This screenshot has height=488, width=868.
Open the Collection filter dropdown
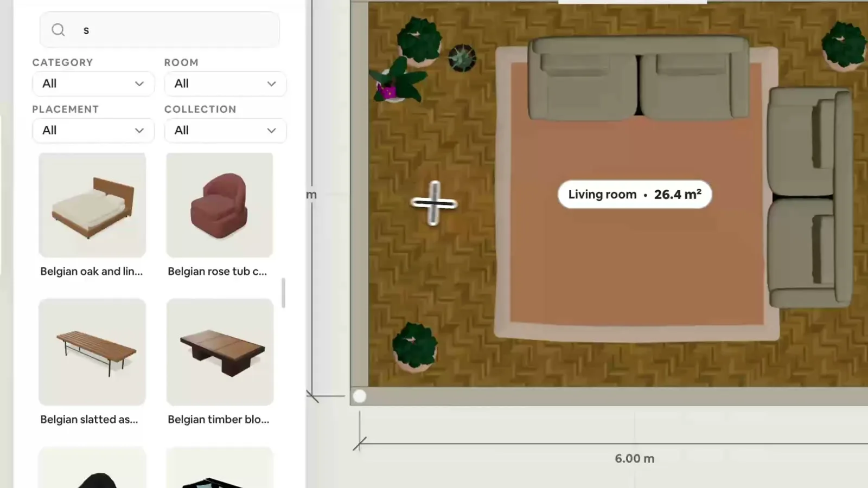[225, 130]
